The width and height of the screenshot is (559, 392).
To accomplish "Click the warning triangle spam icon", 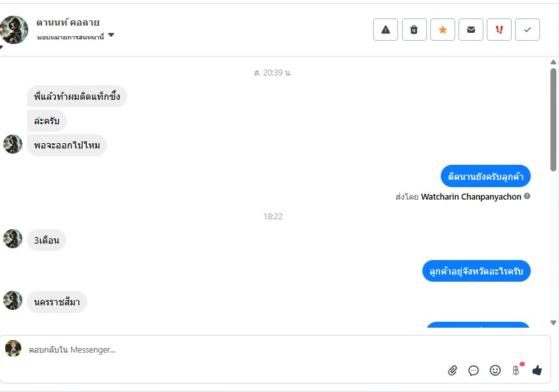I will pos(386,30).
